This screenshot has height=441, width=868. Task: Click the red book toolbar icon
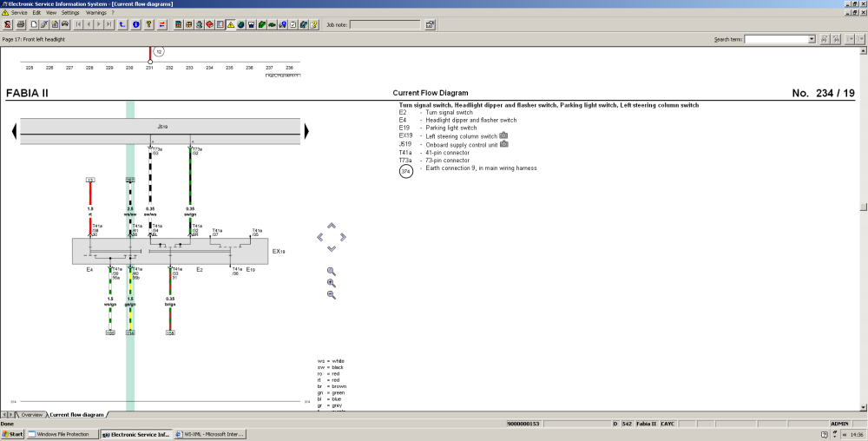pyautogui.click(x=210, y=24)
